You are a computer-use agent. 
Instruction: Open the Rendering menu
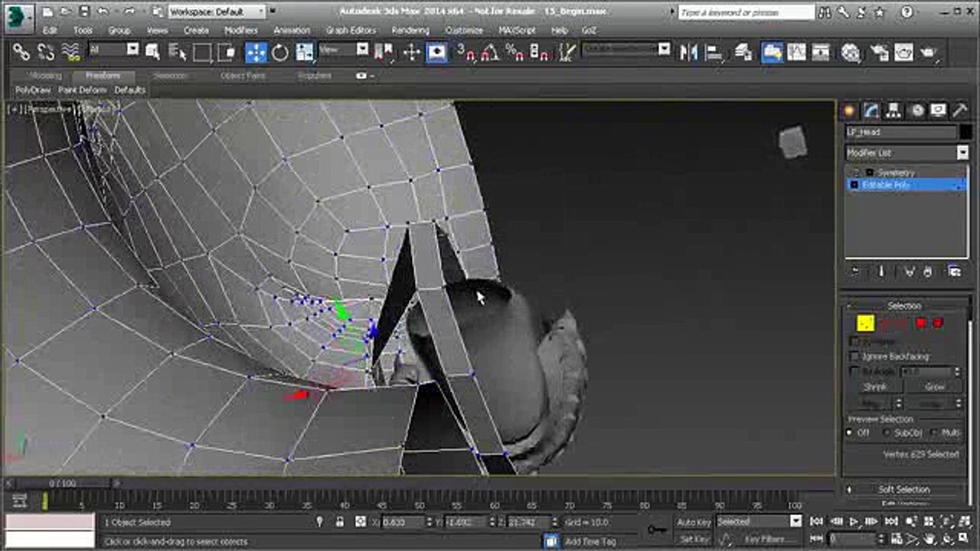tap(410, 31)
